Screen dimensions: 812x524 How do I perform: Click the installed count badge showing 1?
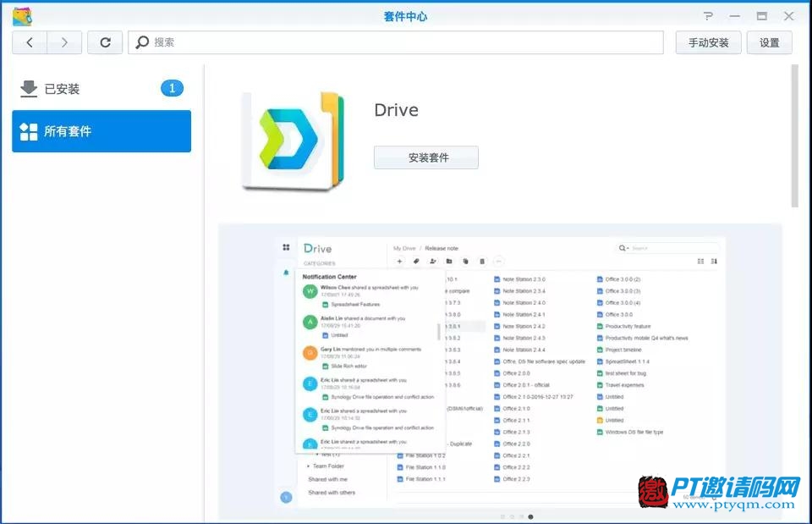(172, 89)
